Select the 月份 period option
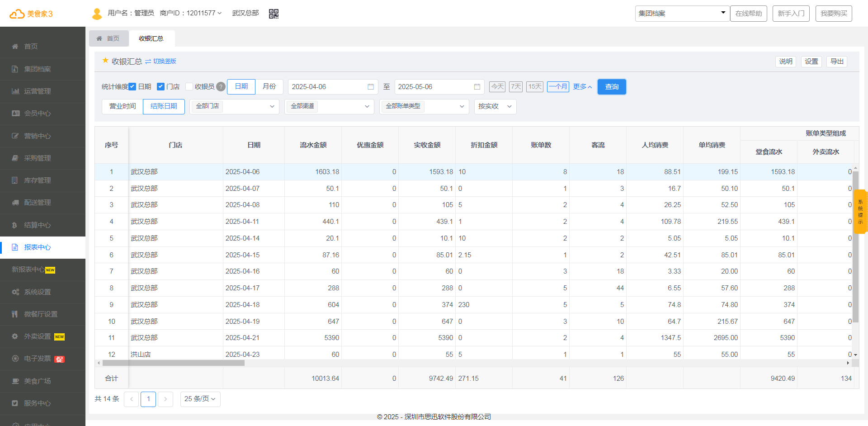This screenshot has width=868, height=426. pyautogui.click(x=269, y=86)
